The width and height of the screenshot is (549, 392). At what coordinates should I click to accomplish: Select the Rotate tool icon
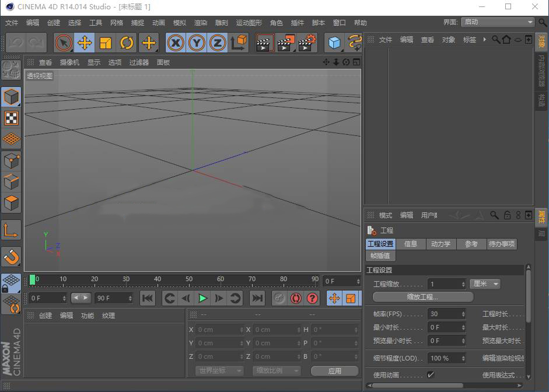pyautogui.click(x=127, y=43)
